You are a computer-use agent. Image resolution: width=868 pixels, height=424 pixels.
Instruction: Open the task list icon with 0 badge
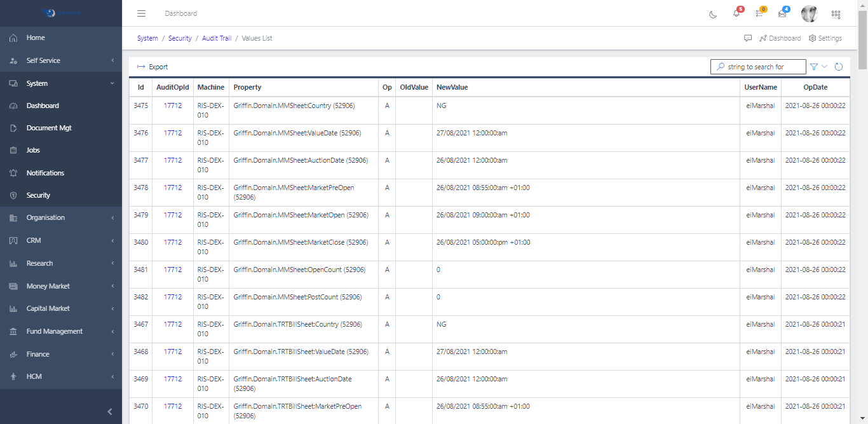click(759, 14)
